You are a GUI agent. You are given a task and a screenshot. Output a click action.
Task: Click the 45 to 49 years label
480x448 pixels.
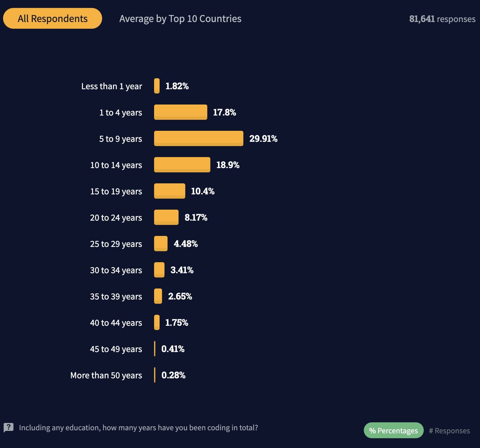[x=116, y=349]
